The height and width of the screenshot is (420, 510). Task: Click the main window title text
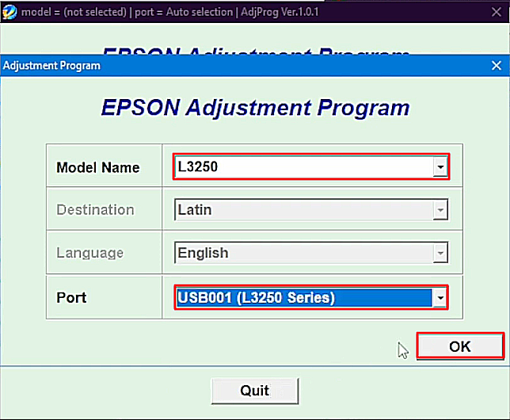coord(169,12)
